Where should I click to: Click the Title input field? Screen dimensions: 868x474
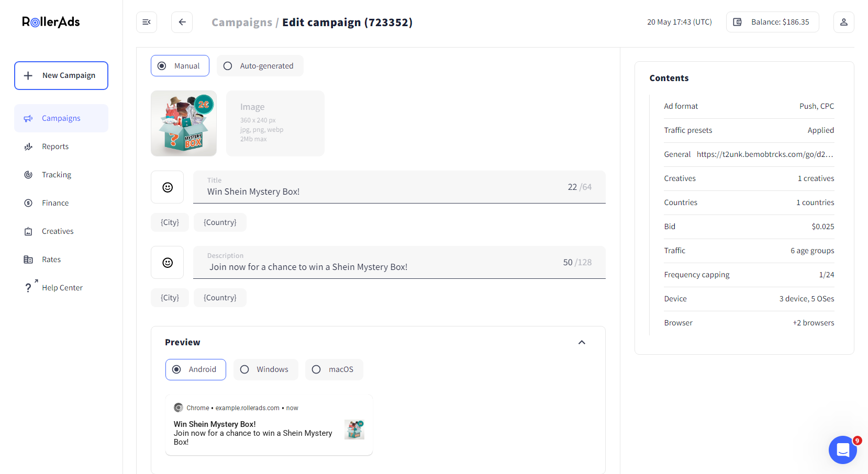[399, 187]
